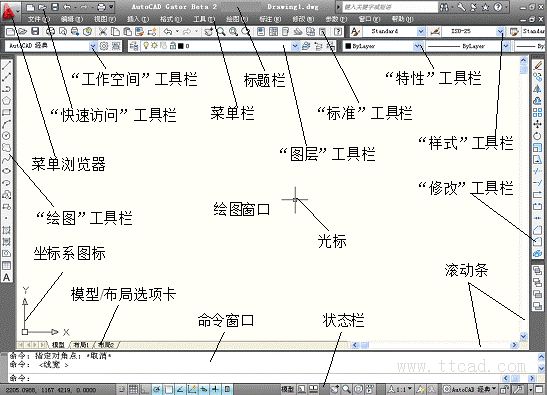Switch to the 模型 (Model) tab
547x395 pixels.
(58, 345)
